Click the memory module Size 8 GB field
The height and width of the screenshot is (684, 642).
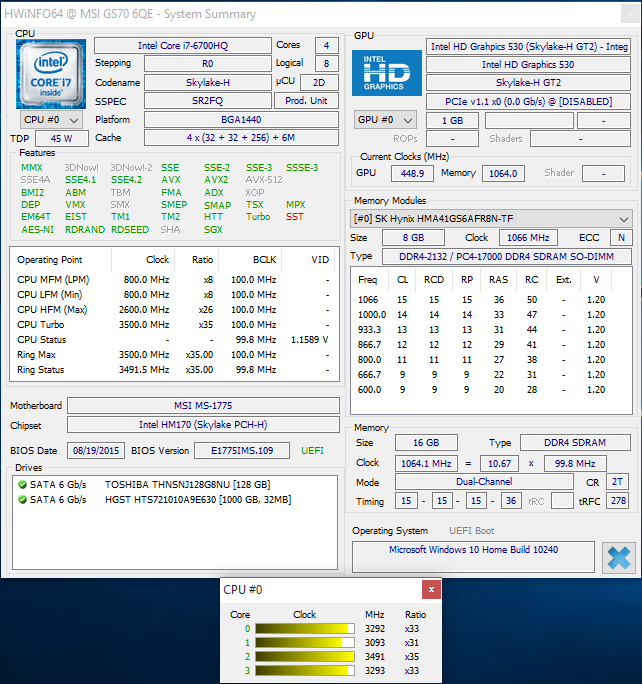[413, 238]
